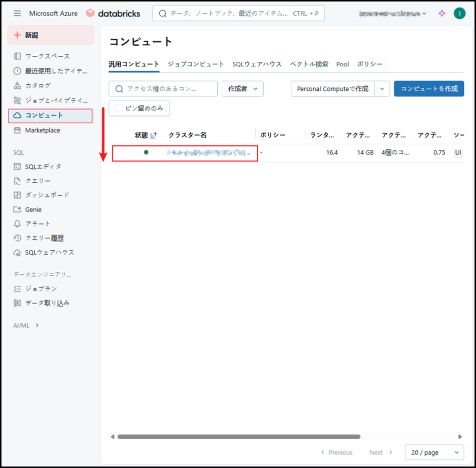Open the workspace switcher dropdown
The width and height of the screenshot is (476, 468).
pos(393,13)
